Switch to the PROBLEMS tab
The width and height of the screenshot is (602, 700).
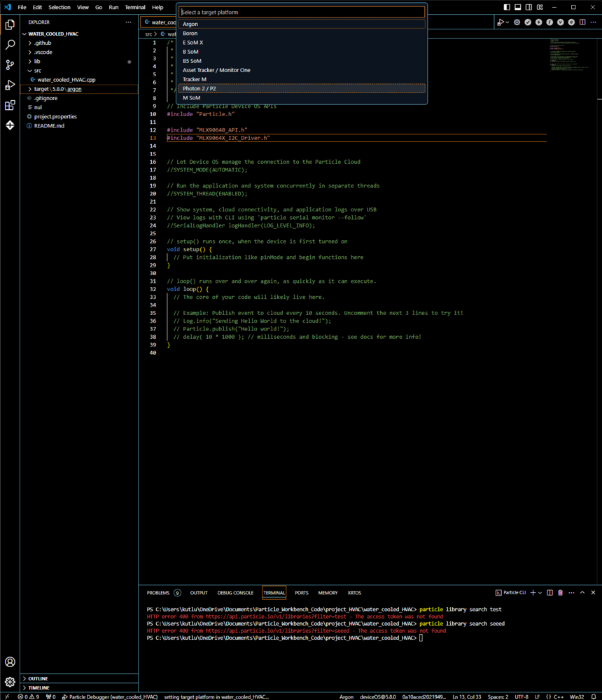[158, 593]
